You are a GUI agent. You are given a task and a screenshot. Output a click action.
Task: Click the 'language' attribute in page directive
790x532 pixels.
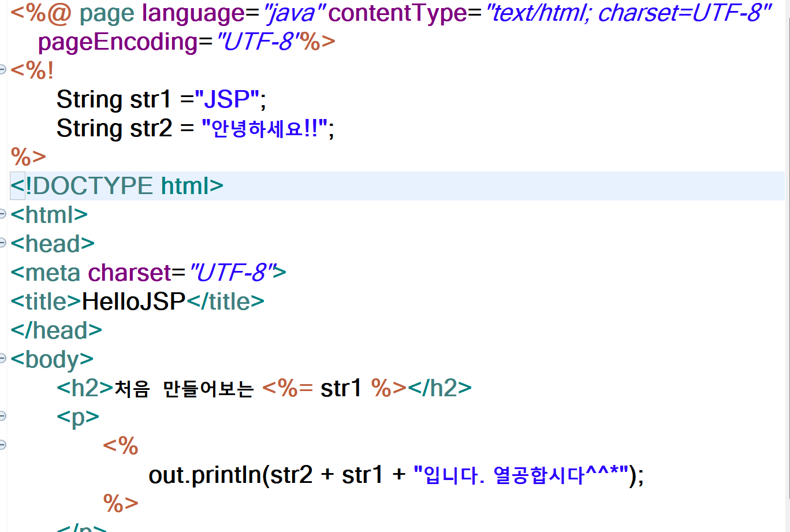coord(193,14)
